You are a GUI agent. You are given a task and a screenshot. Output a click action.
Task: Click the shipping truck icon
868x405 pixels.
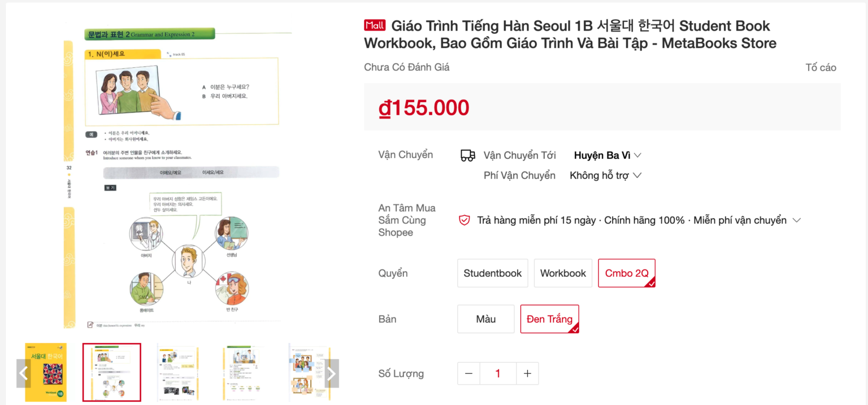tap(467, 155)
